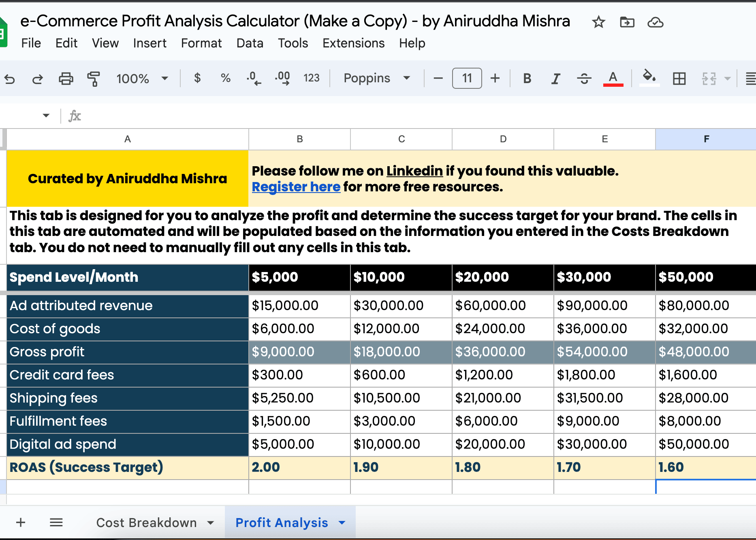Click the merge cells icon

tap(709, 78)
